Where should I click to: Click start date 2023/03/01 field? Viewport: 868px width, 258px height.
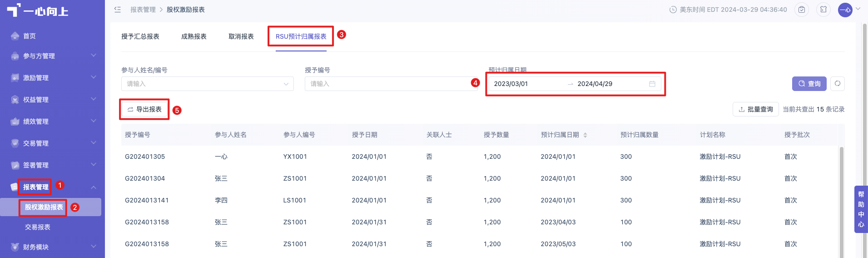[511, 84]
